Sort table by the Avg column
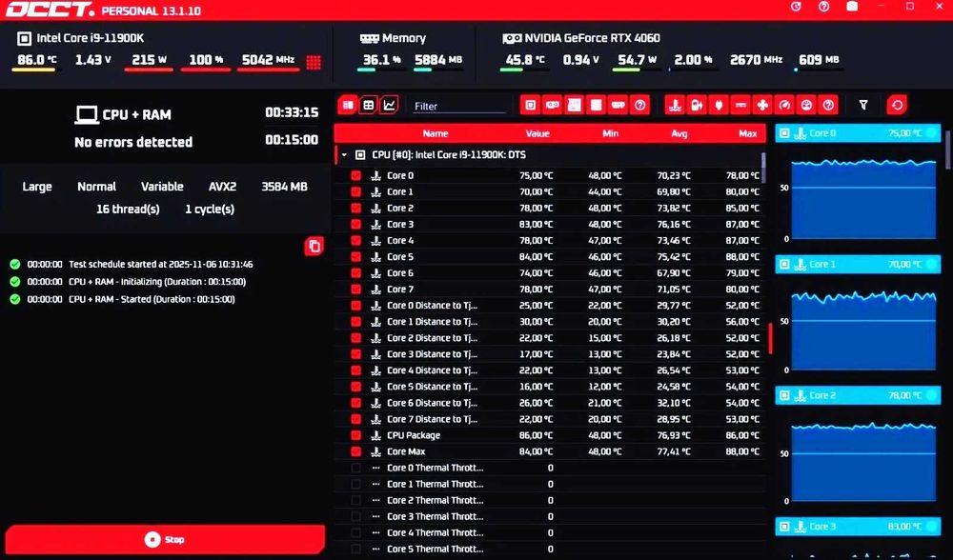Image resolution: width=953 pixels, height=560 pixels. click(x=679, y=133)
